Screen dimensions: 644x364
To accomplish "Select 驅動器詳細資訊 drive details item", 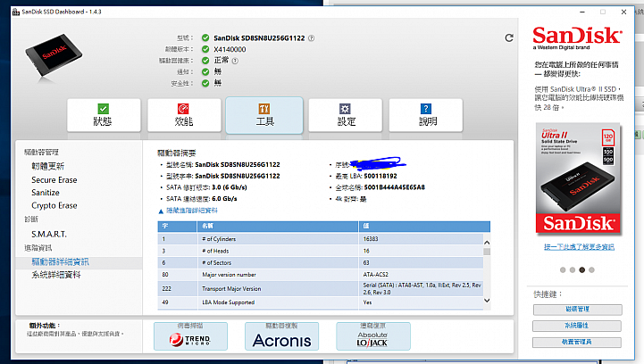I will tap(61, 262).
